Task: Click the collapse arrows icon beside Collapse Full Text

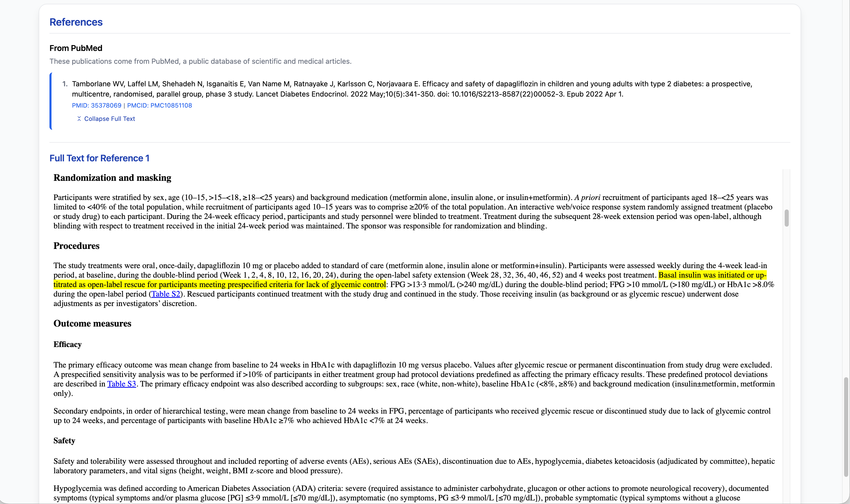Action: click(x=79, y=119)
